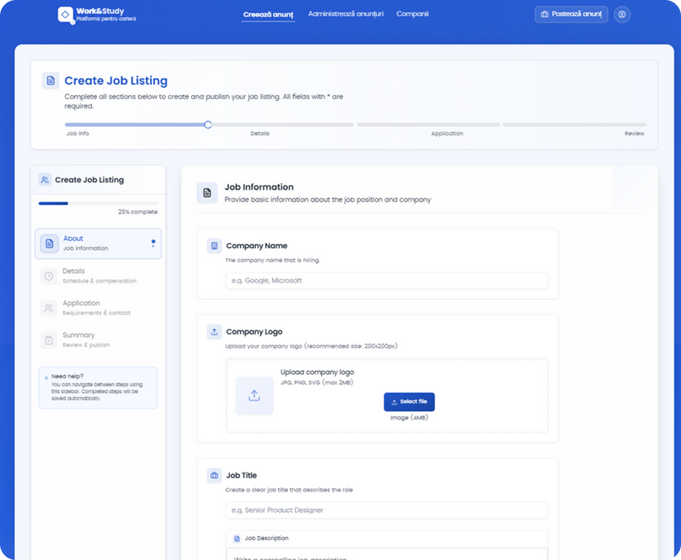681x560 pixels.
Task: Open the Companii tab
Action: 412,14
